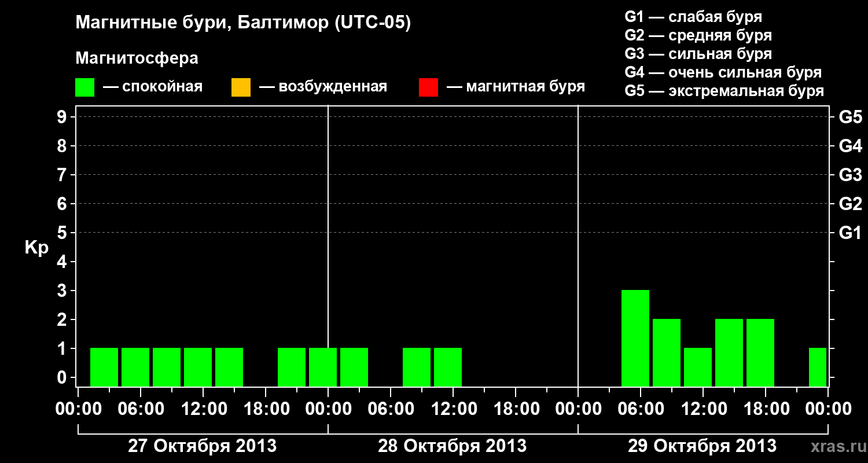Click the 'Магнитосфера' heading

[137, 58]
